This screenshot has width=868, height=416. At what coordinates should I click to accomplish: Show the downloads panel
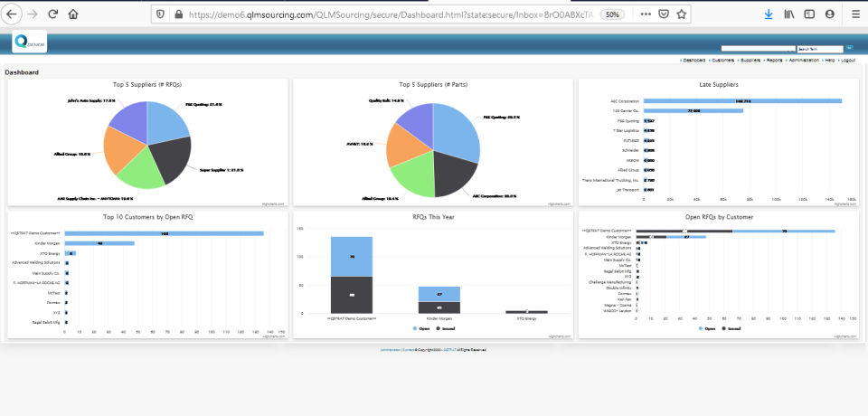point(769,14)
